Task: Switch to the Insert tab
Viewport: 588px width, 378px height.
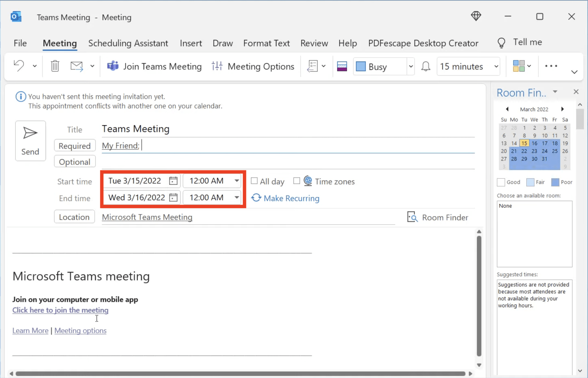Action: (x=191, y=43)
